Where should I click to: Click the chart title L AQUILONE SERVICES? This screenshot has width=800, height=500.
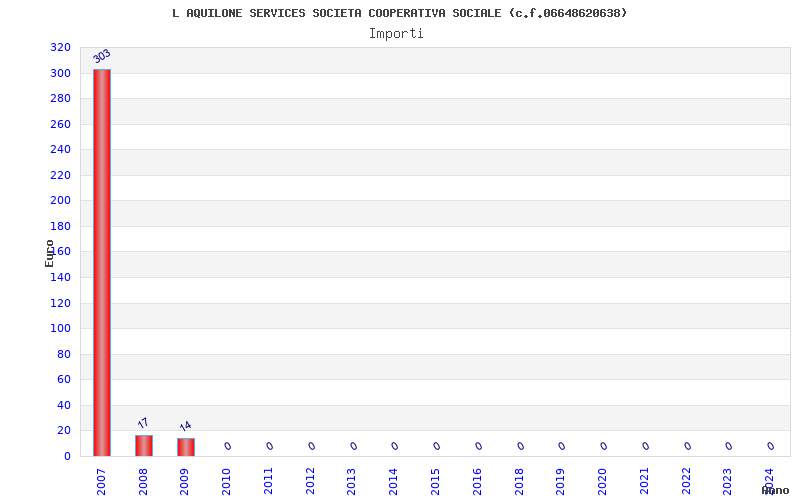(399, 13)
